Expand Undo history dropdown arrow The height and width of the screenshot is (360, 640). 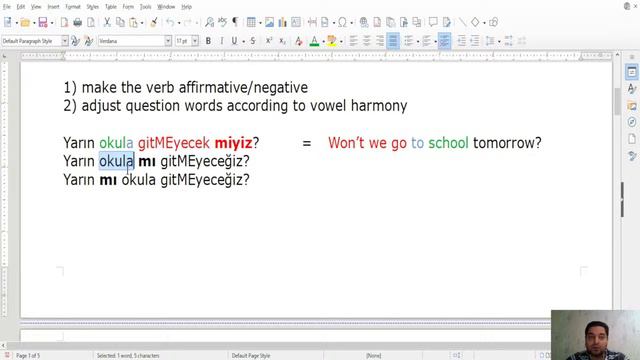point(179,23)
